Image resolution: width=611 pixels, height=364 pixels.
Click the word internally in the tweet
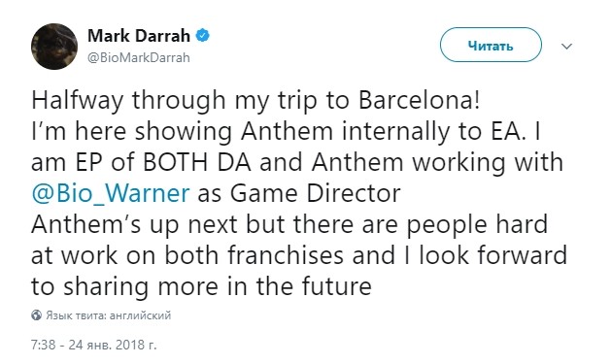point(396,132)
